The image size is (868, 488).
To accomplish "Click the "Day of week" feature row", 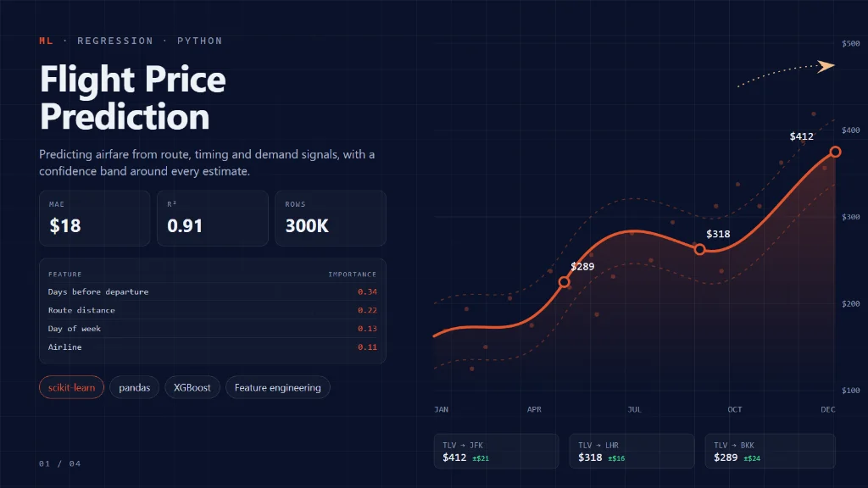I will (x=213, y=329).
